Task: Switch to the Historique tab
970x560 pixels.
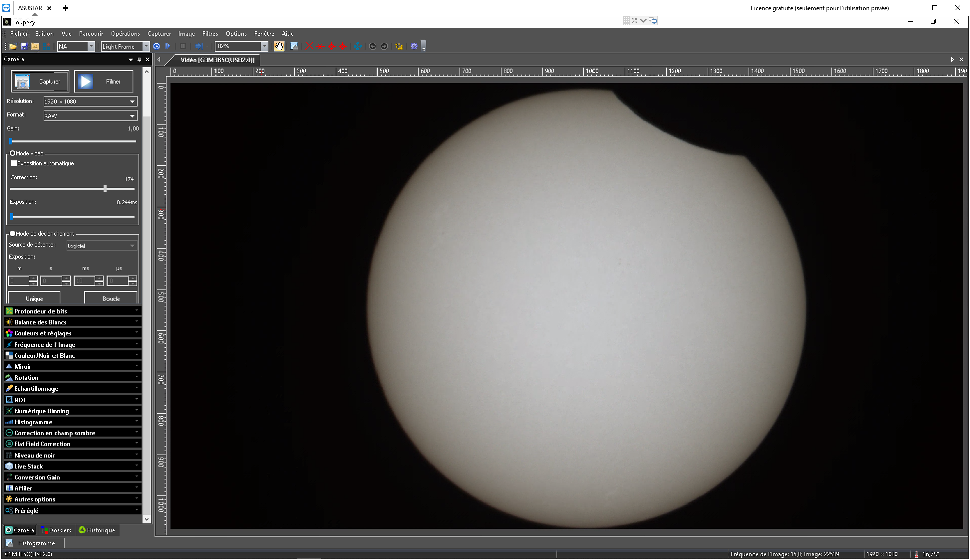Action: [x=97, y=530]
